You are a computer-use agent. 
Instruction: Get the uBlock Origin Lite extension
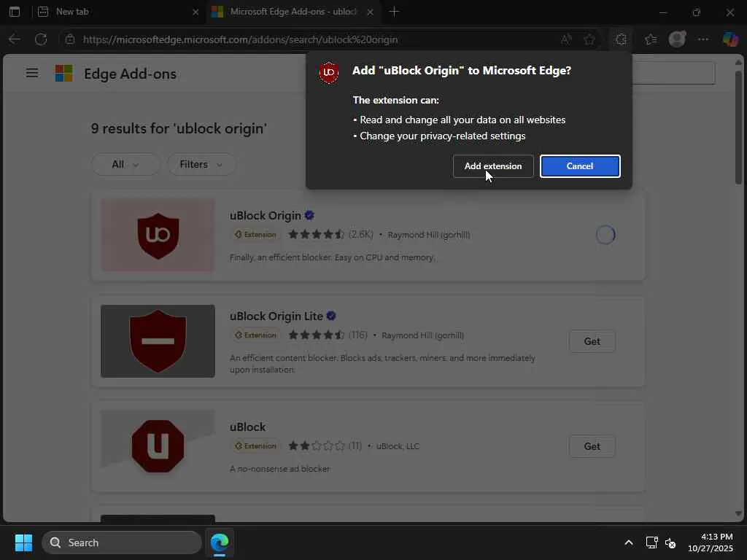592,341
